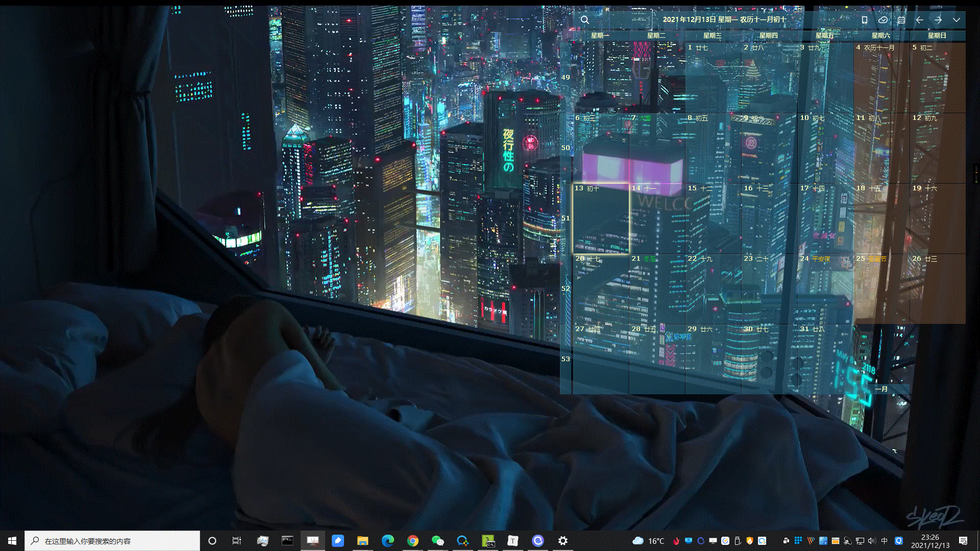Click week number 51 label

click(566, 218)
